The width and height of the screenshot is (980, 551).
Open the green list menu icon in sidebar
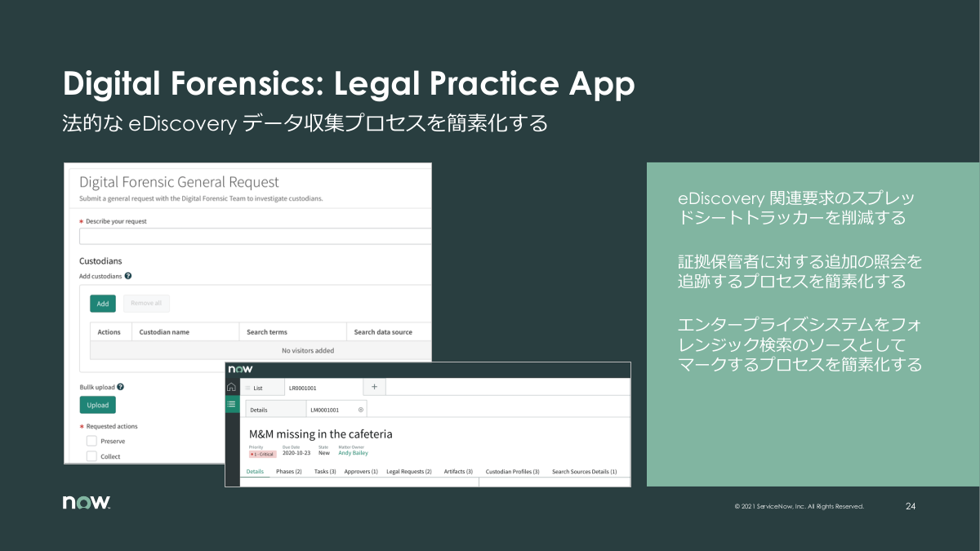tap(231, 404)
